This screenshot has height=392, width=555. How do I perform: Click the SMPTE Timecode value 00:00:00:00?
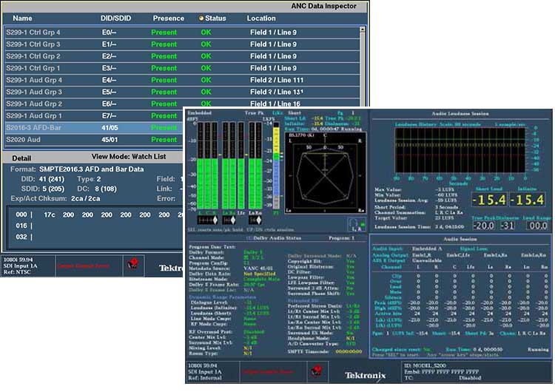click(x=349, y=351)
